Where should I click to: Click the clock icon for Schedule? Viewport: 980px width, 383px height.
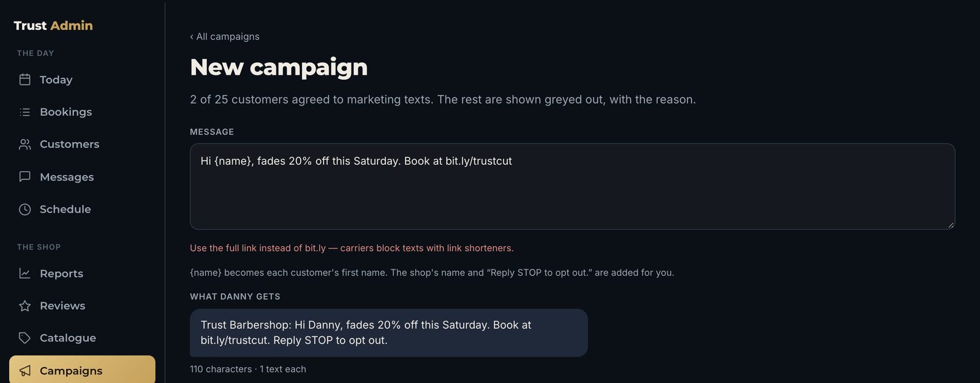coord(24,209)
